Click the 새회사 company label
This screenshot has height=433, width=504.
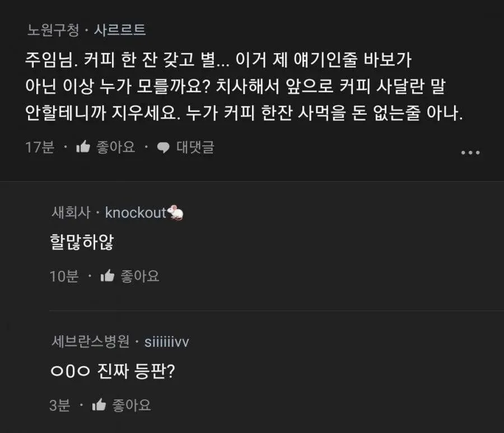pyautogui.click(x=71, y=213)
